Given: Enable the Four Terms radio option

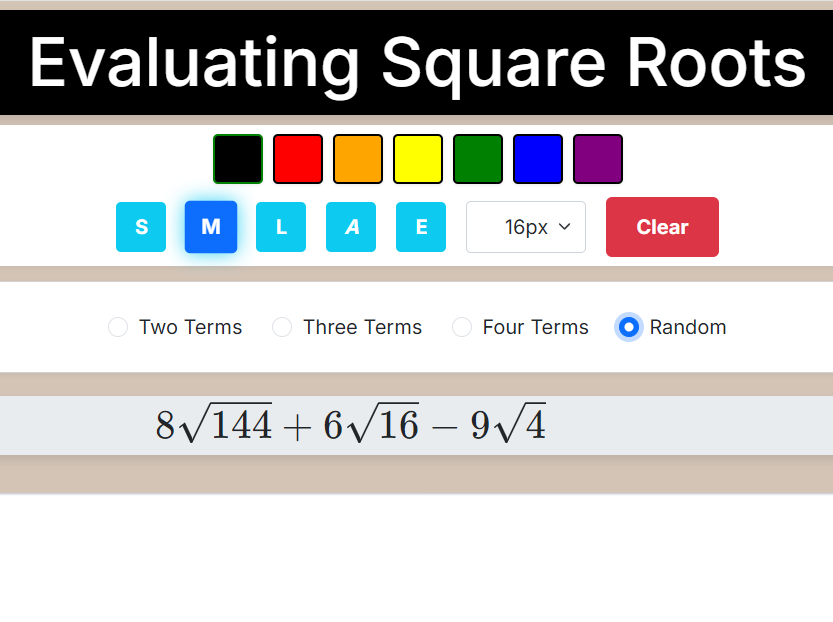Looking at the screenshot, I should [x=462, y=327].
